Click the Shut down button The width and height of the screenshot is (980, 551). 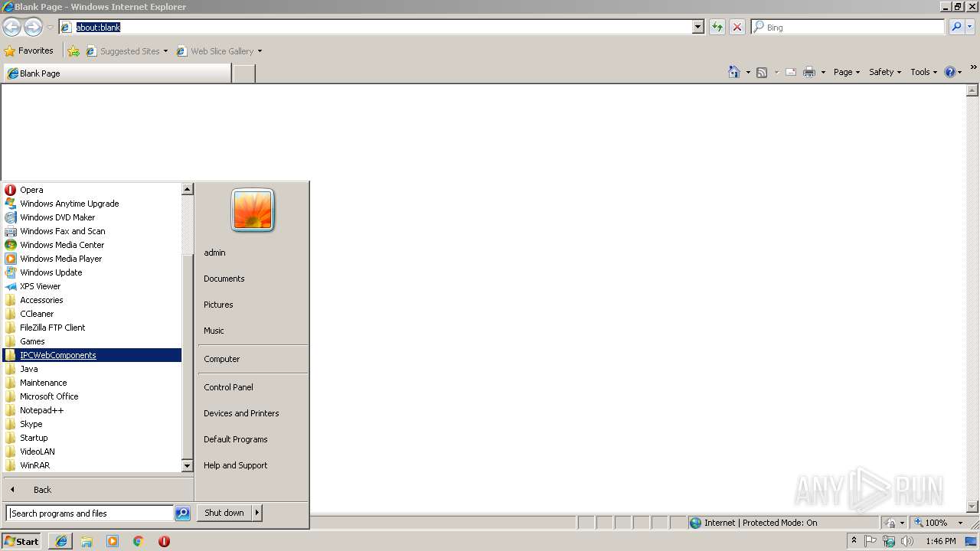224,513
